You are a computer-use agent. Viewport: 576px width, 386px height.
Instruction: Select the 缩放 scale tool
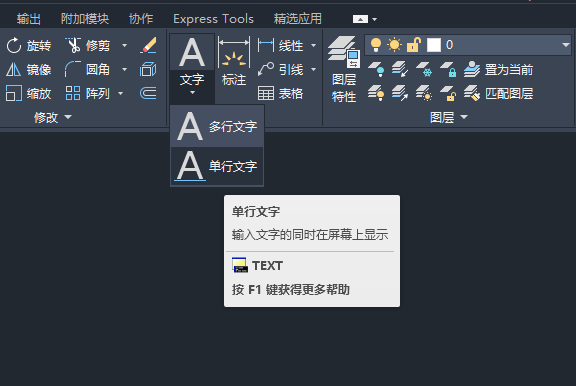click(x=29, y=93)
